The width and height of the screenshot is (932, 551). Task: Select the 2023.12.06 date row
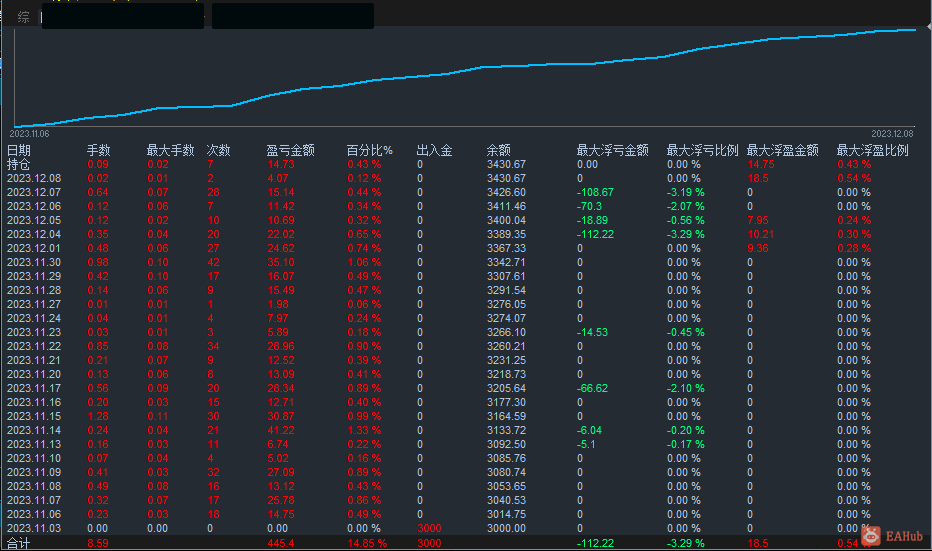pyautogui.click(x=34, y=206)
